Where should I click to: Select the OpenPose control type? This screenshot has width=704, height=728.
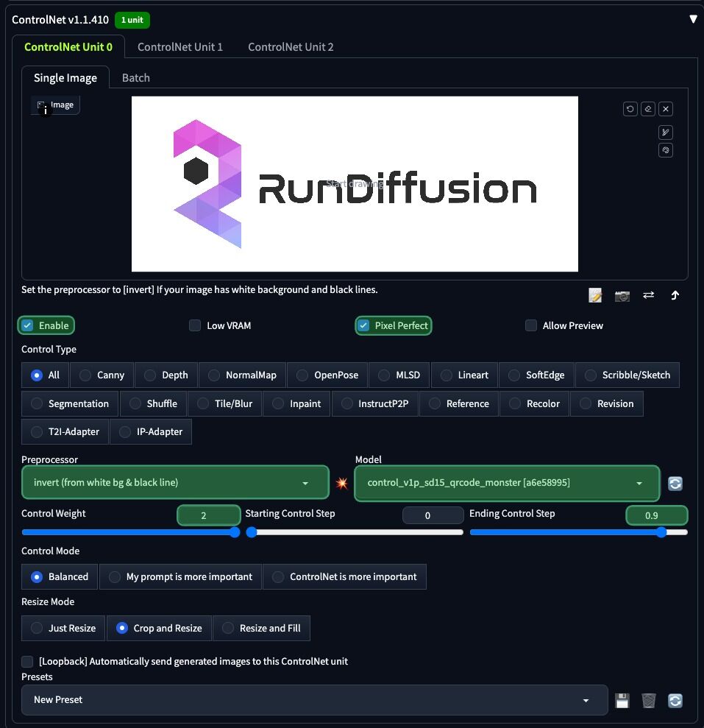[327, 375]
